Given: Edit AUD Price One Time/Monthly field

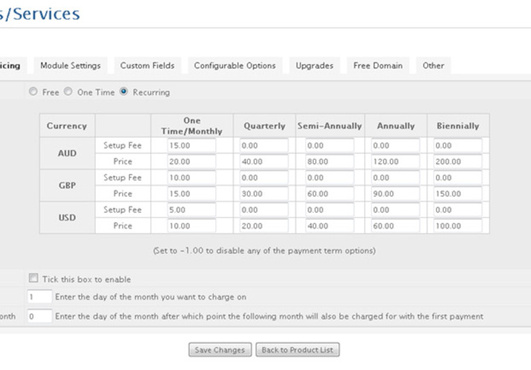Looking at the screenshot, I should [191, 161].
